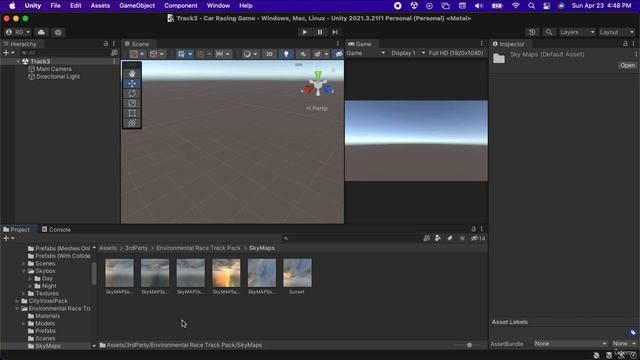Collapse the Skybox folder
640x360 pixels.
(x=24, y=271)
